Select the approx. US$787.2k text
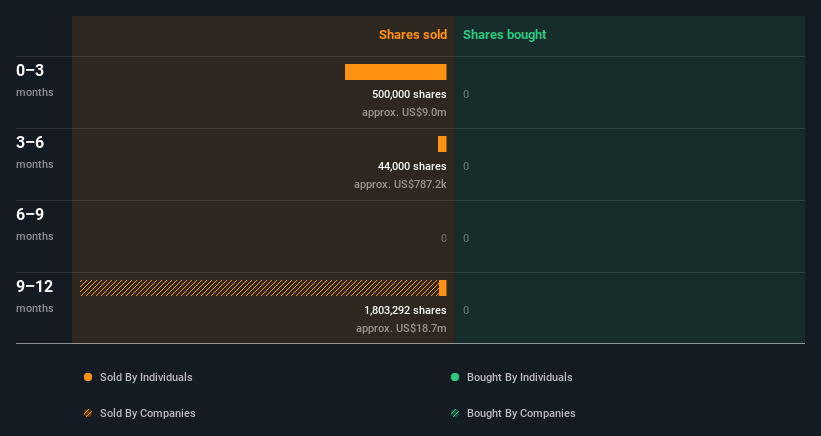The height and width of the screenshot is (436, 821). tap(400, 184)
